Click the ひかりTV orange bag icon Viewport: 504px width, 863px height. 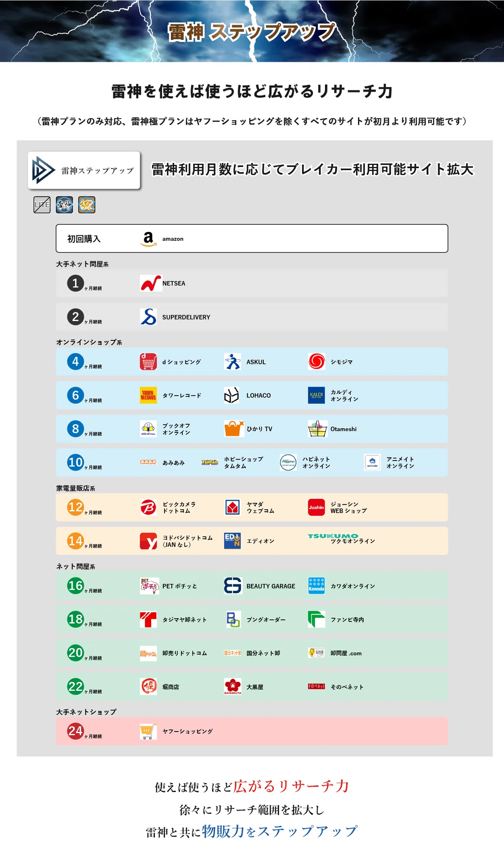point(234,429)
